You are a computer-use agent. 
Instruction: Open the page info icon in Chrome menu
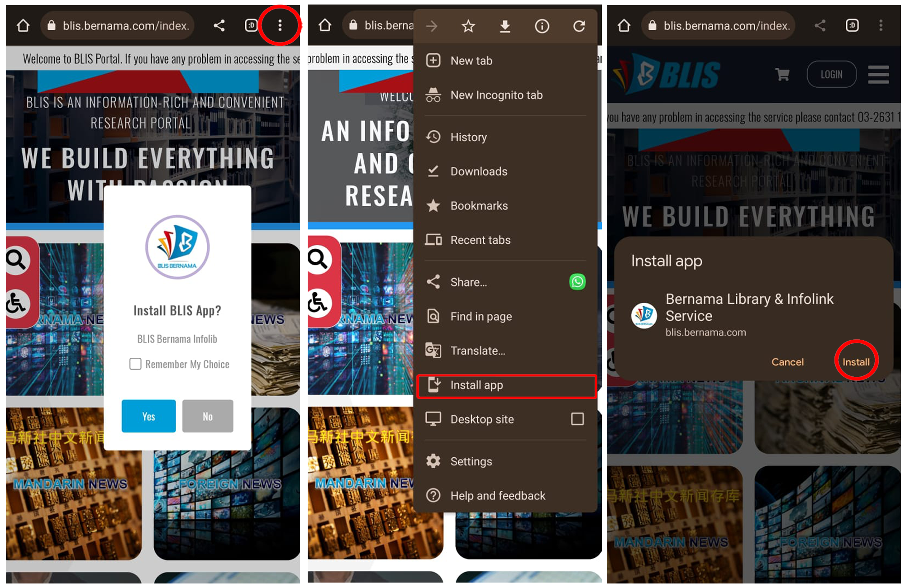[542, 26]
